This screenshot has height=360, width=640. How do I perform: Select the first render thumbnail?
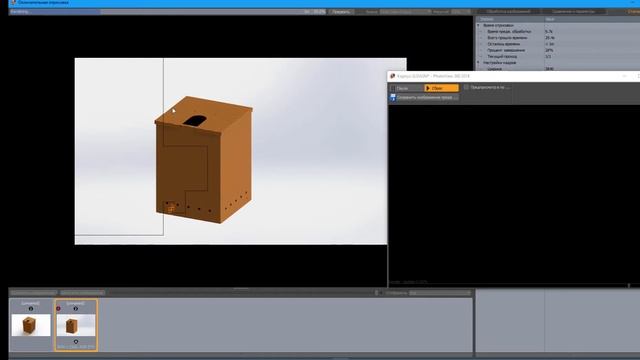click(x=31, y=325)
